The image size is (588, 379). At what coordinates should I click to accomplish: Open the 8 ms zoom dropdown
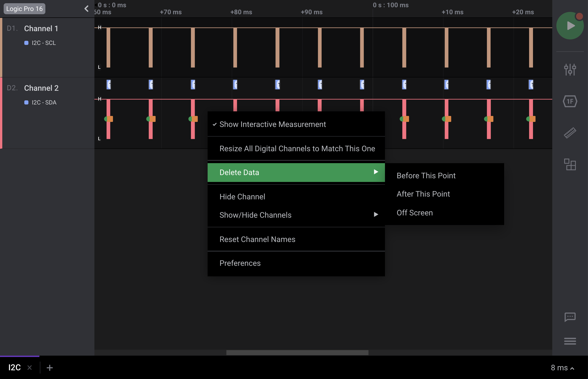[562, 368]
